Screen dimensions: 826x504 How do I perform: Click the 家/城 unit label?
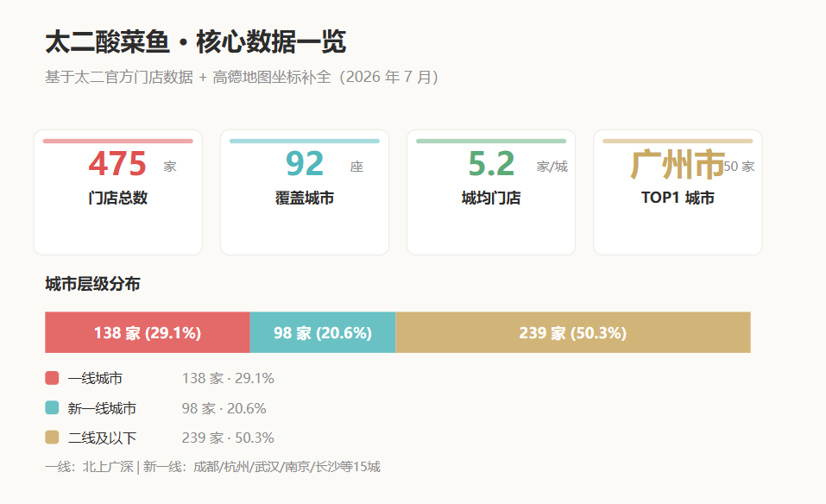[x=552, y=167]
